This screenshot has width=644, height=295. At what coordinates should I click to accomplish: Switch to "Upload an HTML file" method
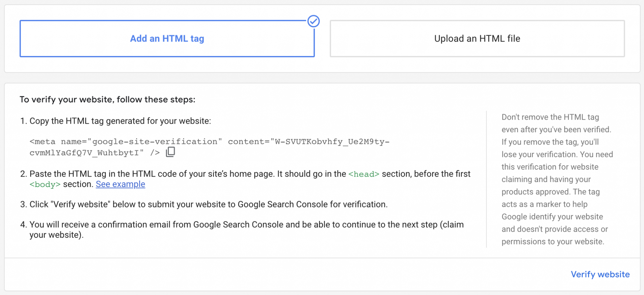(x=477, y=39)
